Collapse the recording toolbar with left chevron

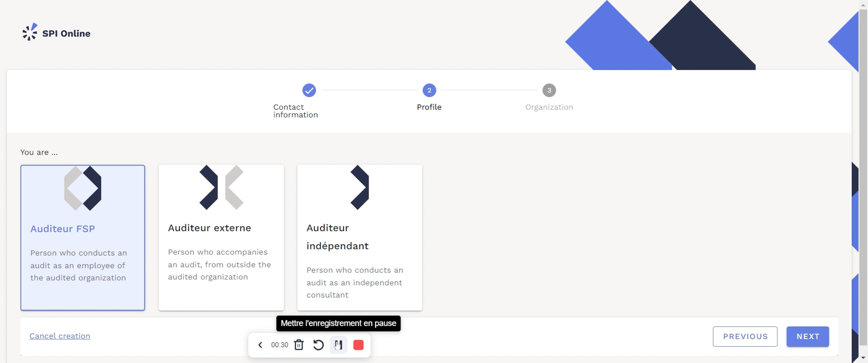tap(260, 345)
